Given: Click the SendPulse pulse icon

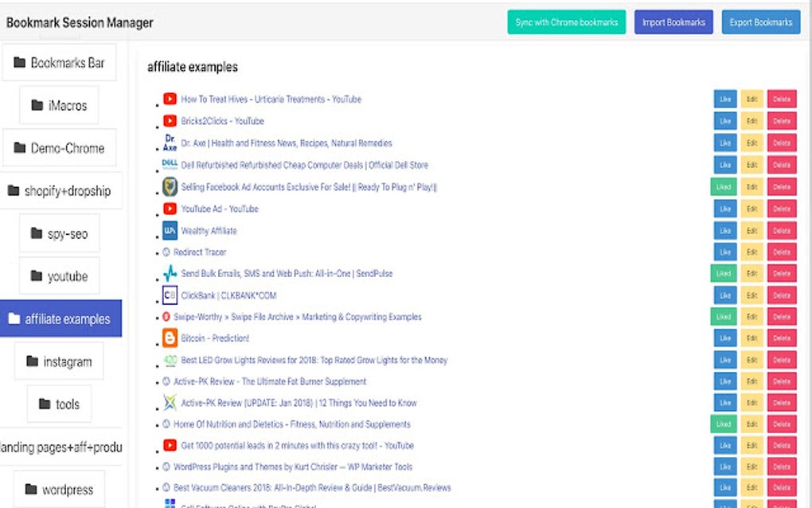Looking at the screenshot, I should point(170,273).
